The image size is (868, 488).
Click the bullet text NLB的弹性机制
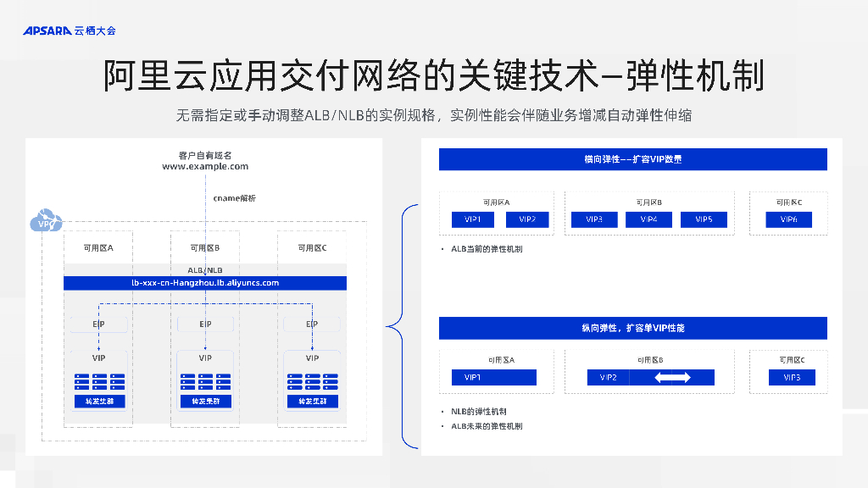[x=479, y=412]
